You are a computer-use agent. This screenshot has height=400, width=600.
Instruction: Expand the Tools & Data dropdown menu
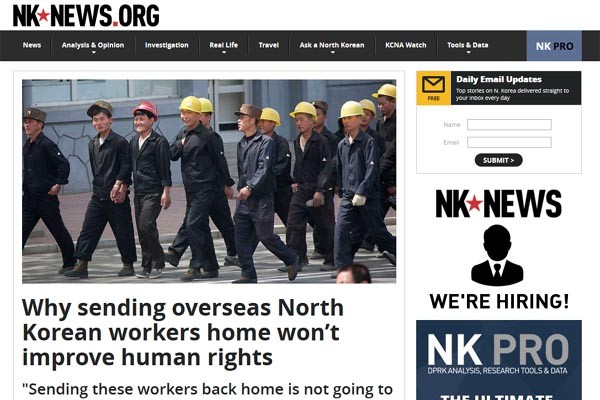click(468, 46)
